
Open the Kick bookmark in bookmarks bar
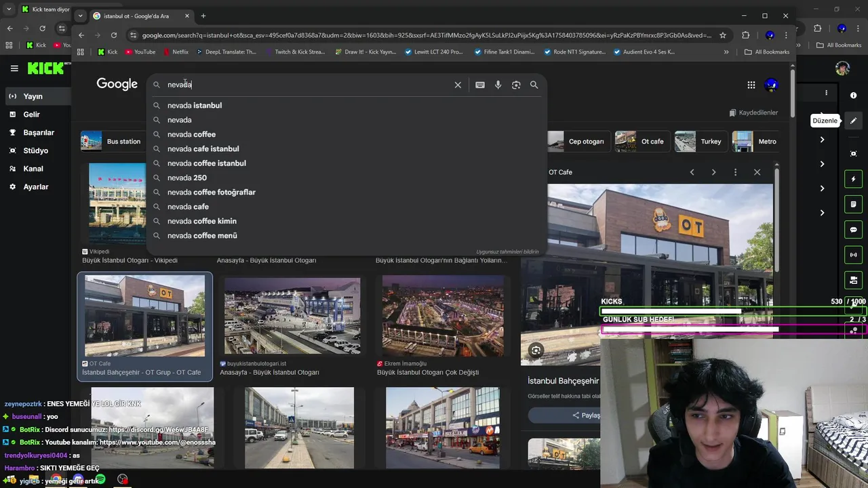click(x=108, y=52)
